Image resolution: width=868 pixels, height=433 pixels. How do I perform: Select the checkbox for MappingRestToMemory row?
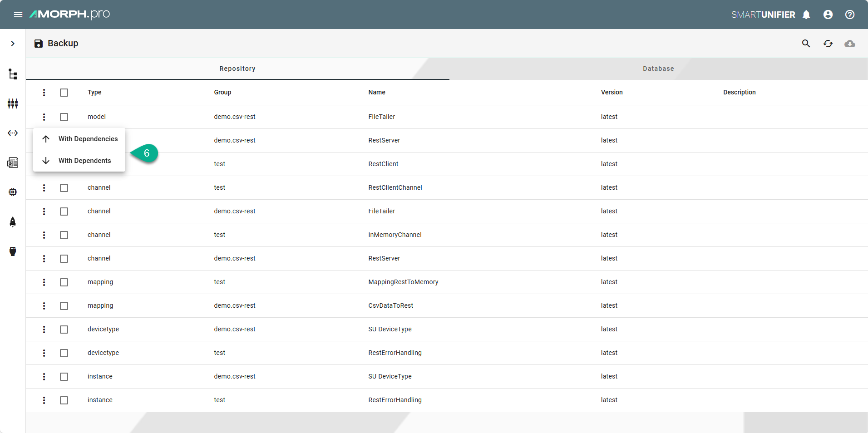pos(64,282)
